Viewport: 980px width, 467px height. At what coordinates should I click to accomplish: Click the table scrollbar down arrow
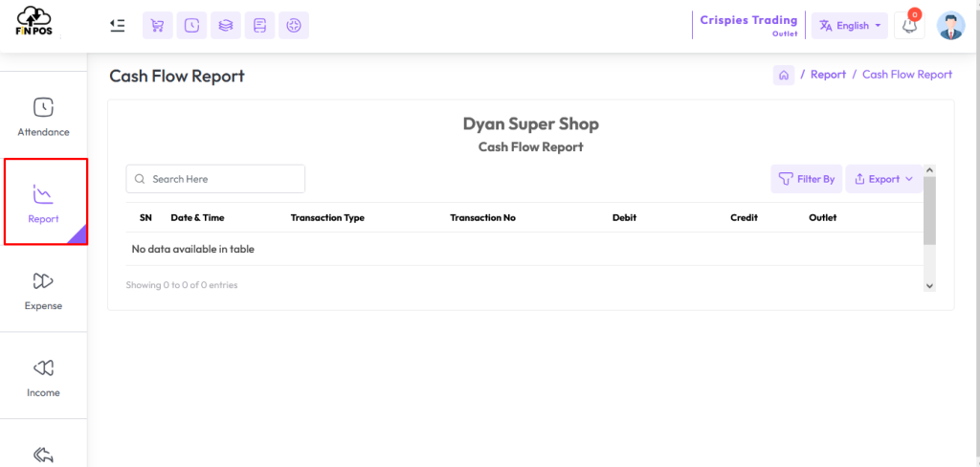pyautogui.click(x=929, y=285)
